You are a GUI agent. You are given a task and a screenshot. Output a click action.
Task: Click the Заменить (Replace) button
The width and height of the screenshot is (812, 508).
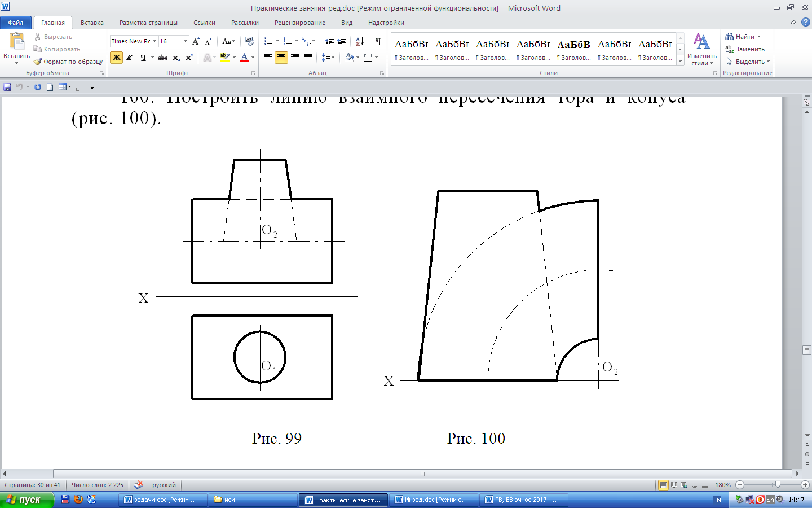point(744,49)
